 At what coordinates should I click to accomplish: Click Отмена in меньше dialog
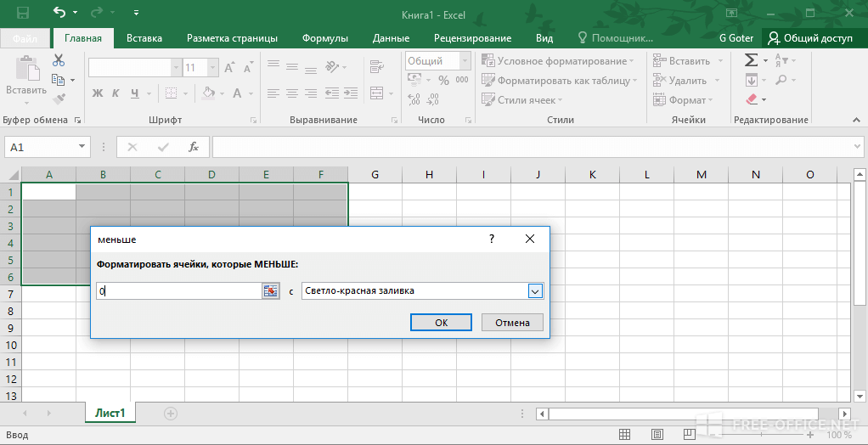tap(513, 323)
